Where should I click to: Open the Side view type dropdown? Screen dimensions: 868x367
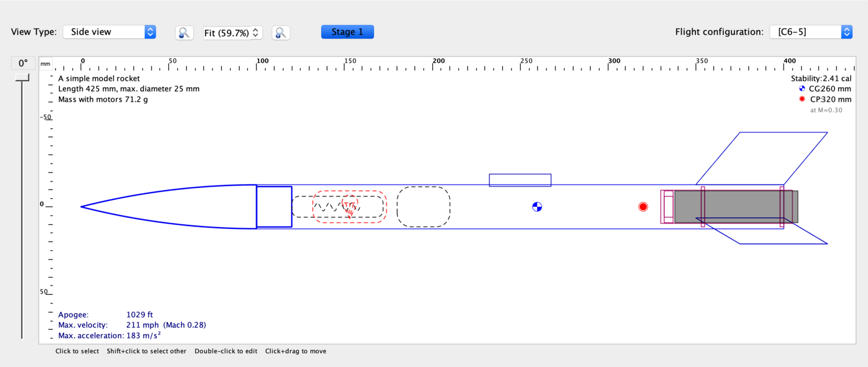tap(109, 32)
